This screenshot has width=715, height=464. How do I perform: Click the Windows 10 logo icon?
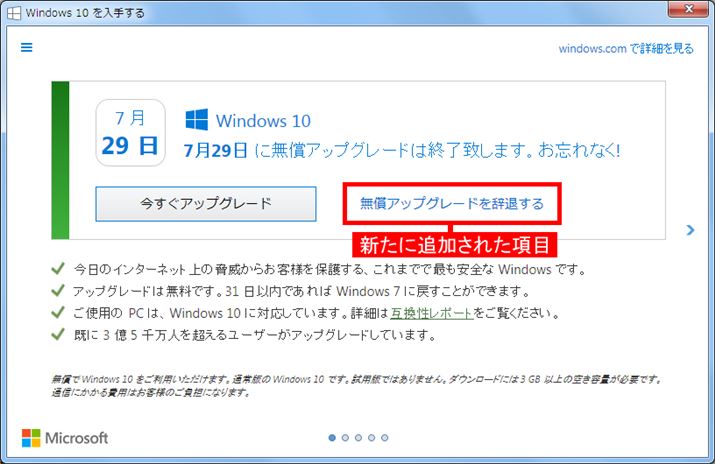tap(197, 120)
